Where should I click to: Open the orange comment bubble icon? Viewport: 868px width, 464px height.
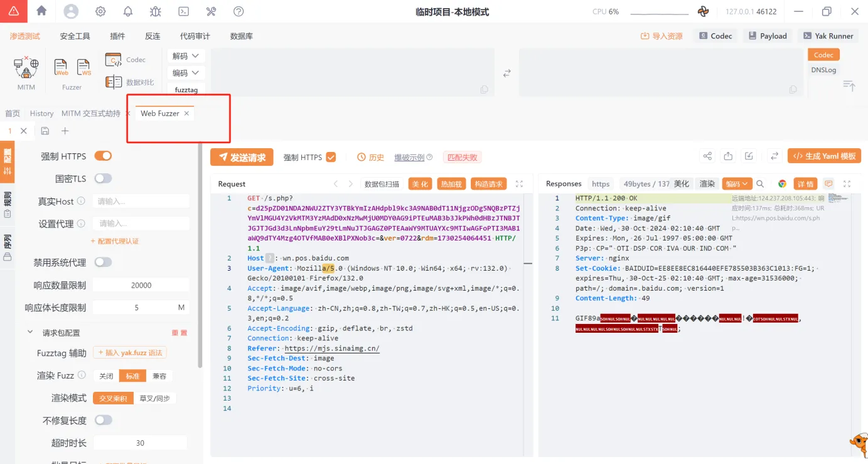tap(828, 184)
